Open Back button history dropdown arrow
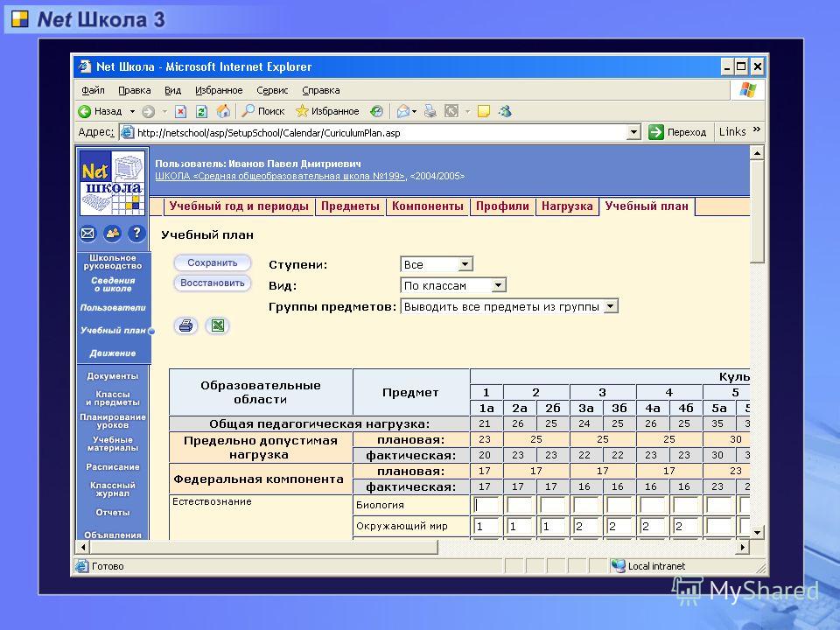The image size is (840, 630). click(x=132, y=111)
